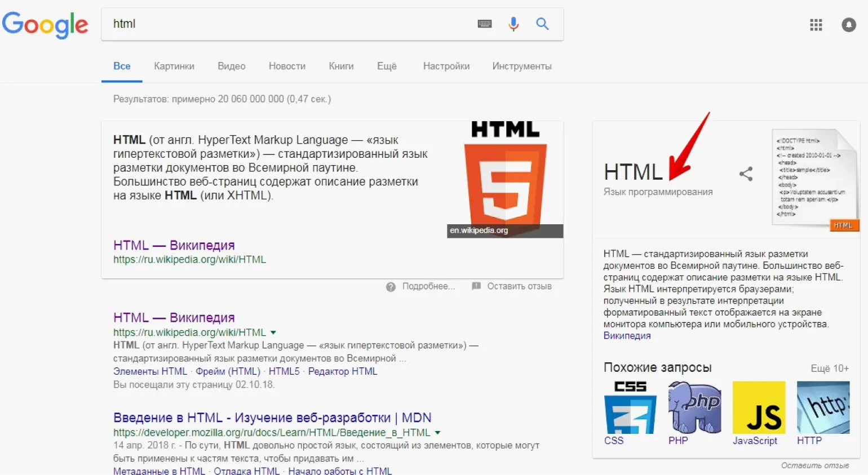The image size is (868, 475).
Task: Open the CSS text link
Action: coord(614,441)
